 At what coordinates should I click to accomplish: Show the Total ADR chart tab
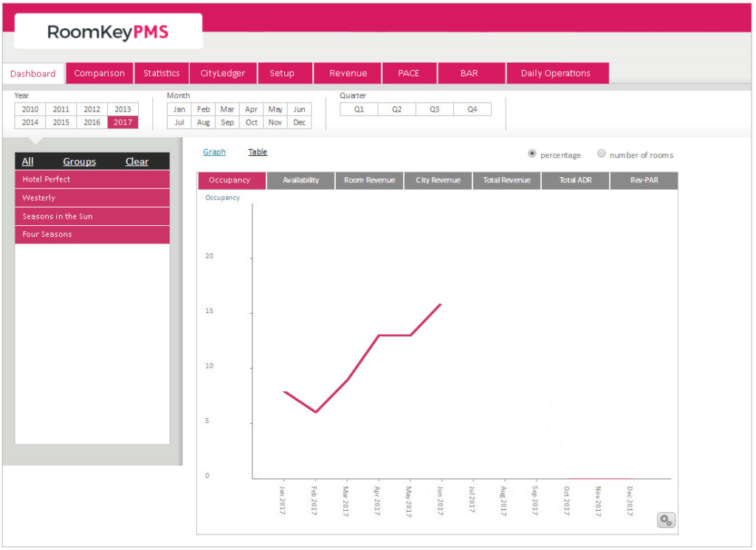[x=576, y=180]
